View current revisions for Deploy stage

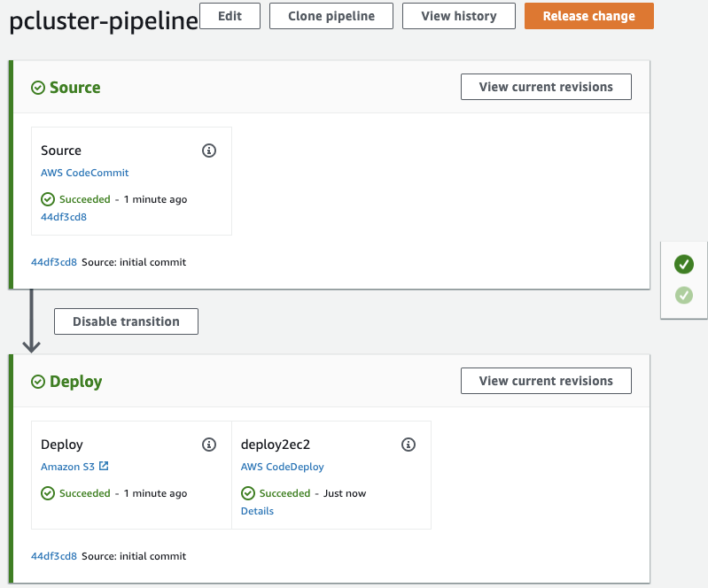[x=546, y=381]
